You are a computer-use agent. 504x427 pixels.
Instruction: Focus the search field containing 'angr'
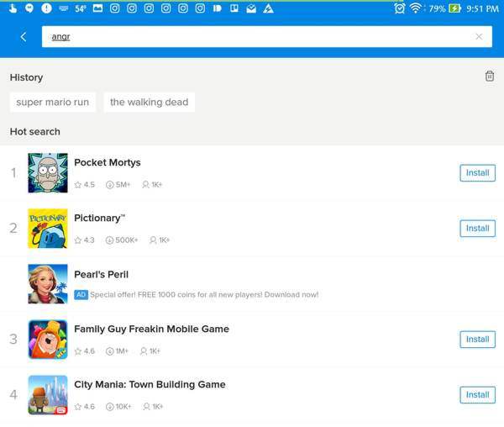pyautogui.click(x=267, y=37)
